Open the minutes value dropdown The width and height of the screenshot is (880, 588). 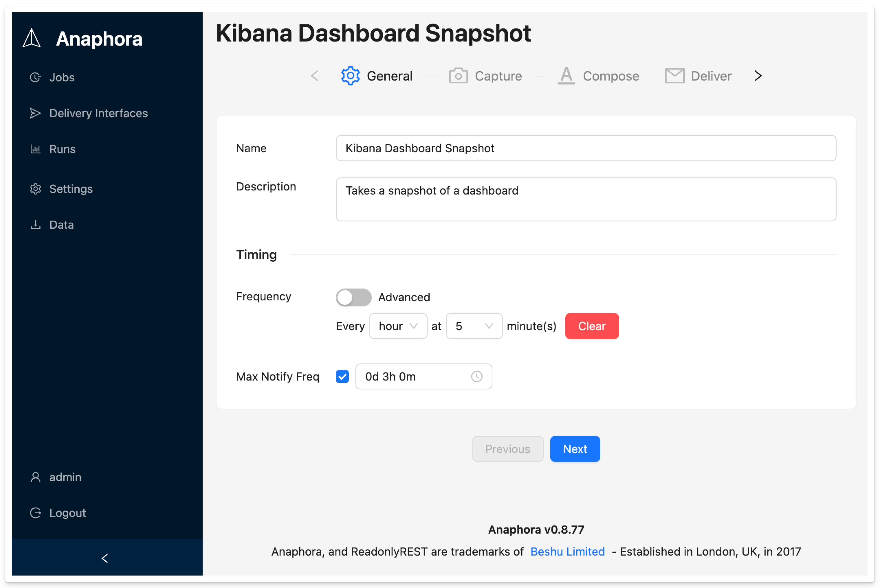coord(474,326)
